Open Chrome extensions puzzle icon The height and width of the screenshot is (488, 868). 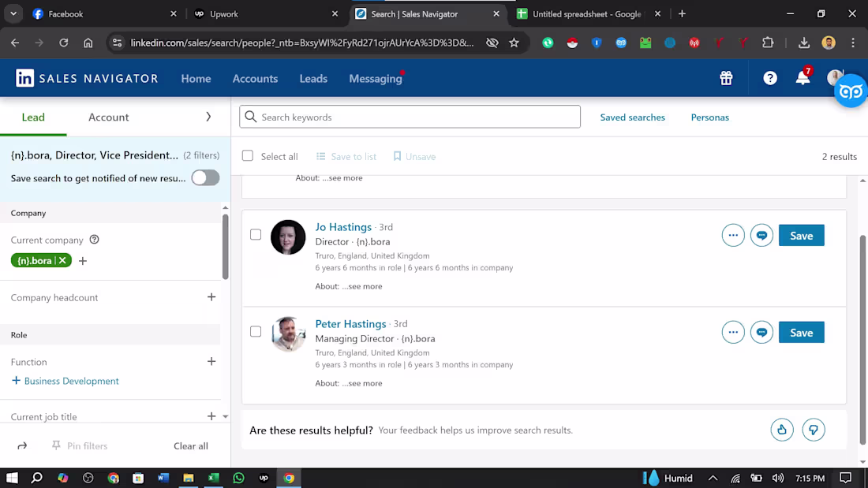point(768,43)
